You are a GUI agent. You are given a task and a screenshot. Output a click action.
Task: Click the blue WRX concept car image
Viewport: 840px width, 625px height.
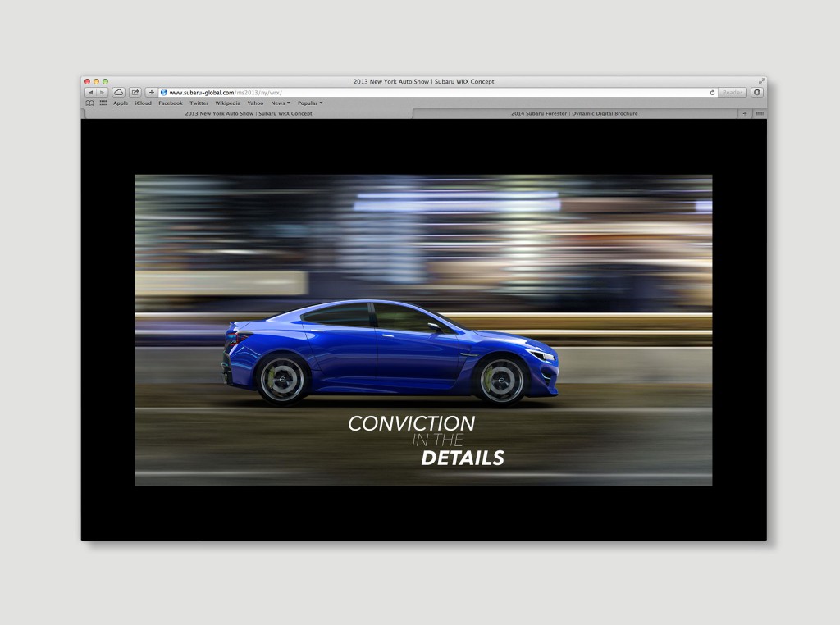[x=390, y=352]
